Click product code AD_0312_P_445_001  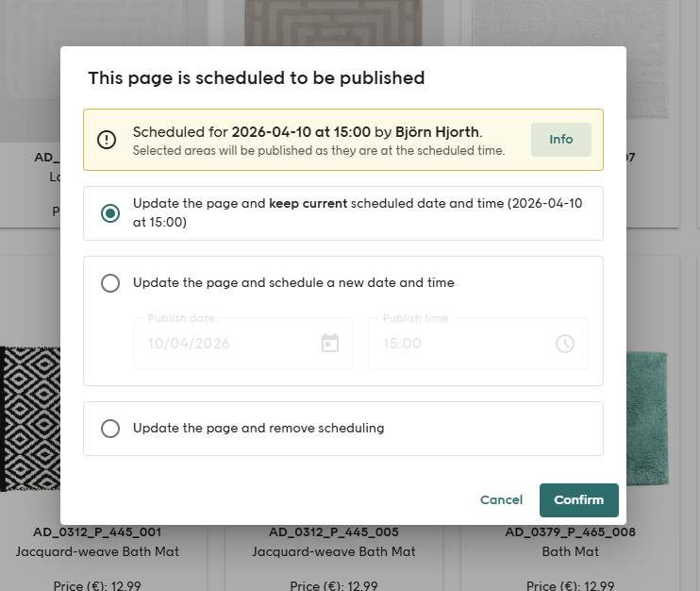click(97, 532)
